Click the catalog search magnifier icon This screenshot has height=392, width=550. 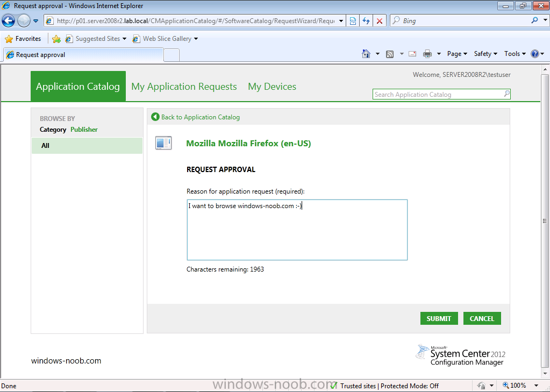(x=506, y=94)
